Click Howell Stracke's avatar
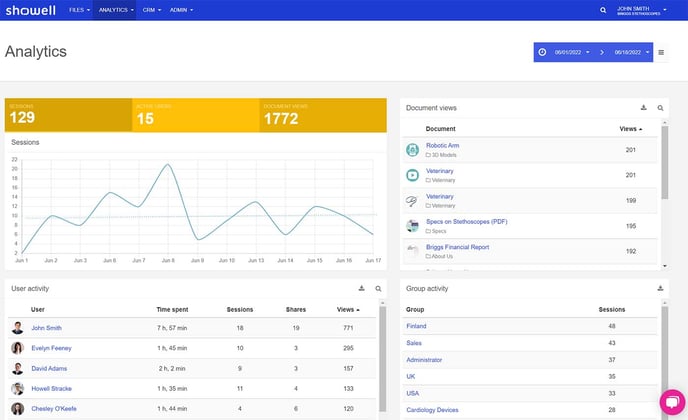This screenshot has height=420, width=688. [18, 388]
